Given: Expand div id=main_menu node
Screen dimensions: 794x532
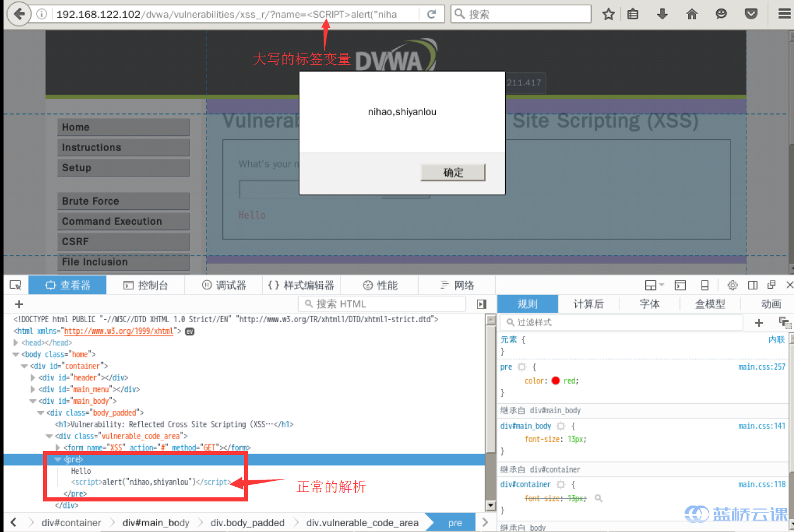Looking at the screenshot, I should (x=33, y=390).
